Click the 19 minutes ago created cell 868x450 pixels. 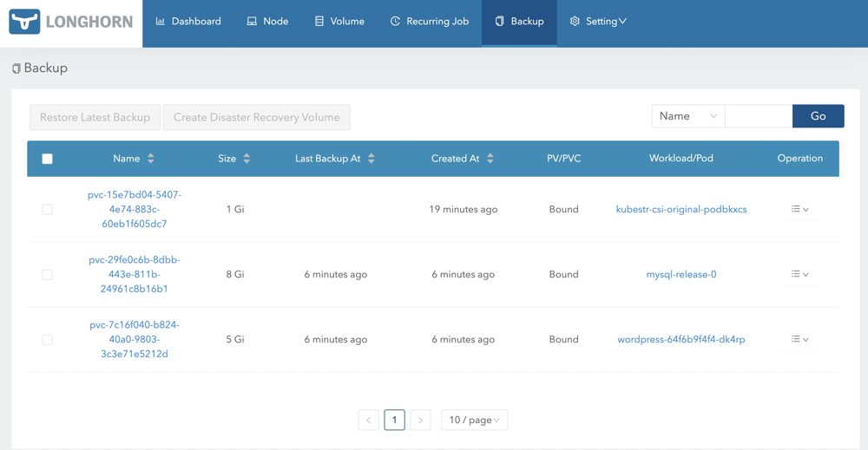(x=464, y=210)
